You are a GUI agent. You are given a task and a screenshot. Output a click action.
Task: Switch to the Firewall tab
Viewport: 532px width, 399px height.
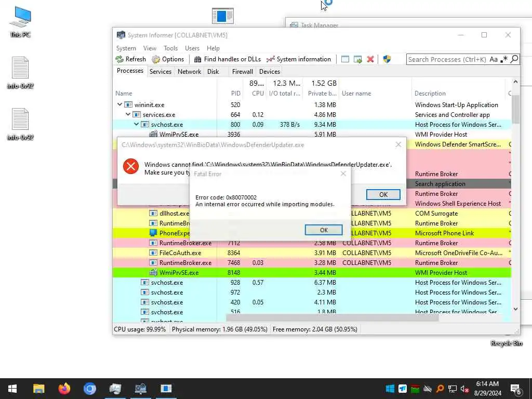[x=242, y=72]
